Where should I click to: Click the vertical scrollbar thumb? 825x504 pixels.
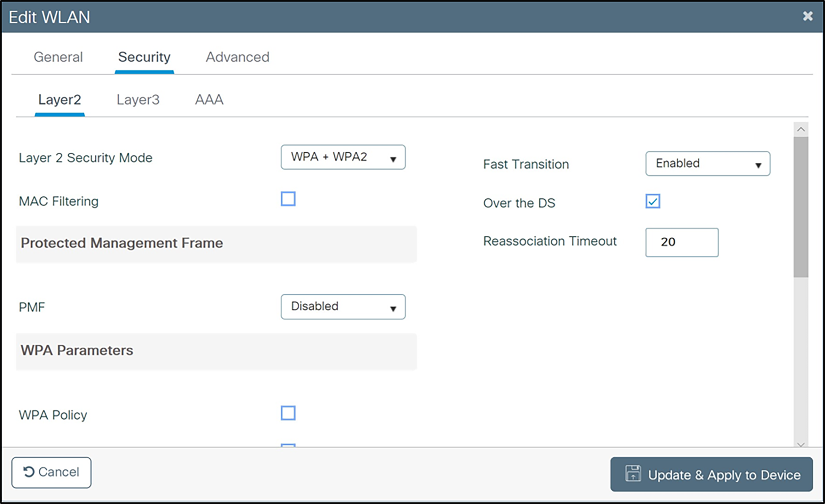801,207
